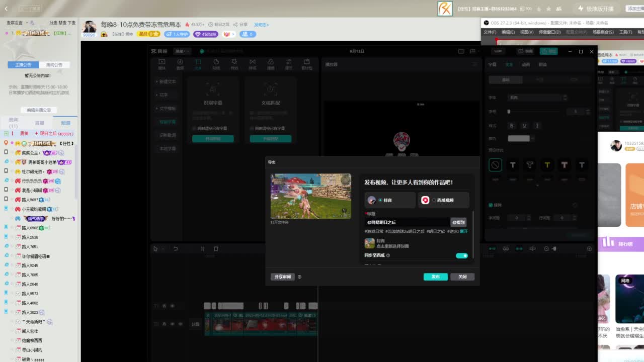644x362 pixels.
Task: Select the pointer tool in timeline toolbar
Action: (x=155, y=249)
